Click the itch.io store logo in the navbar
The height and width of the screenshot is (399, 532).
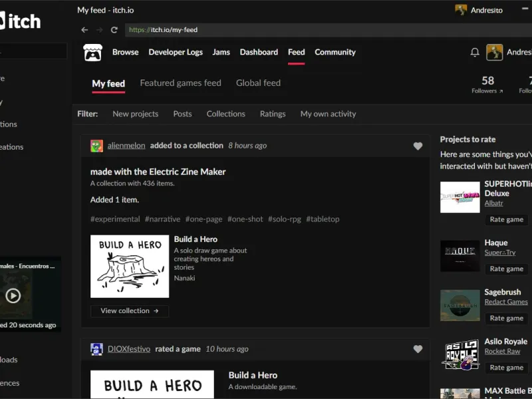92,53
